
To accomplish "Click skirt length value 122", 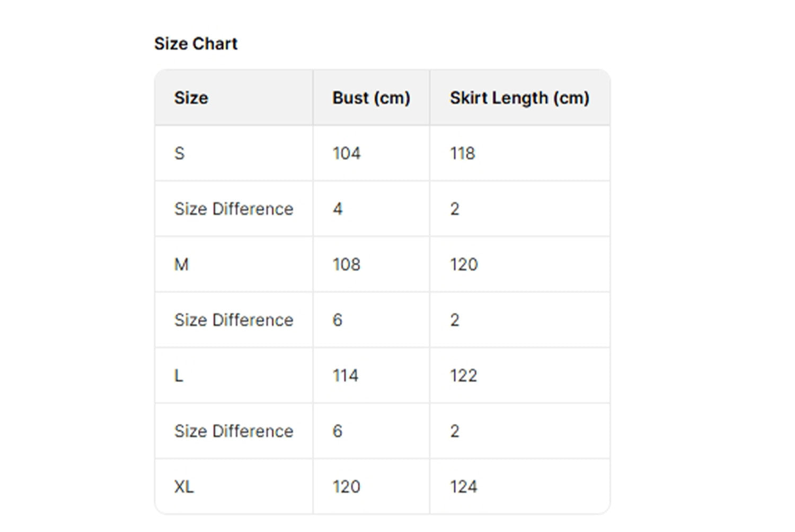I will (464, 376).
